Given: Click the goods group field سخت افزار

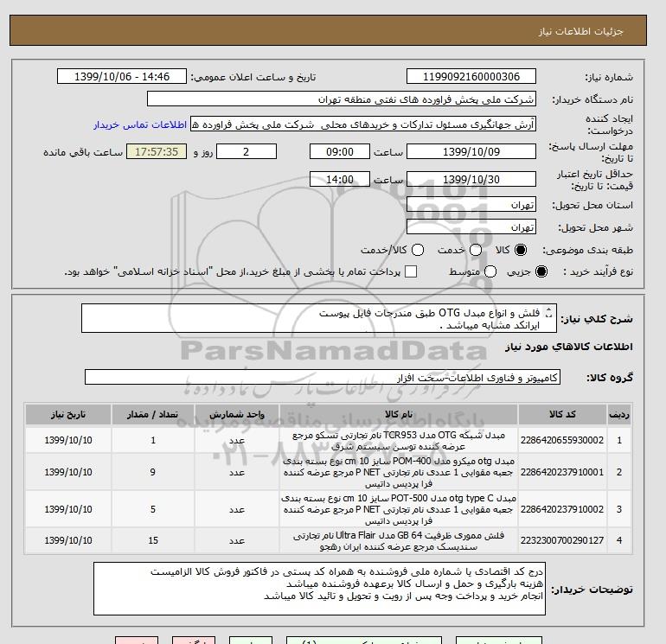Looking at the screenshot, I should [323, 378].
